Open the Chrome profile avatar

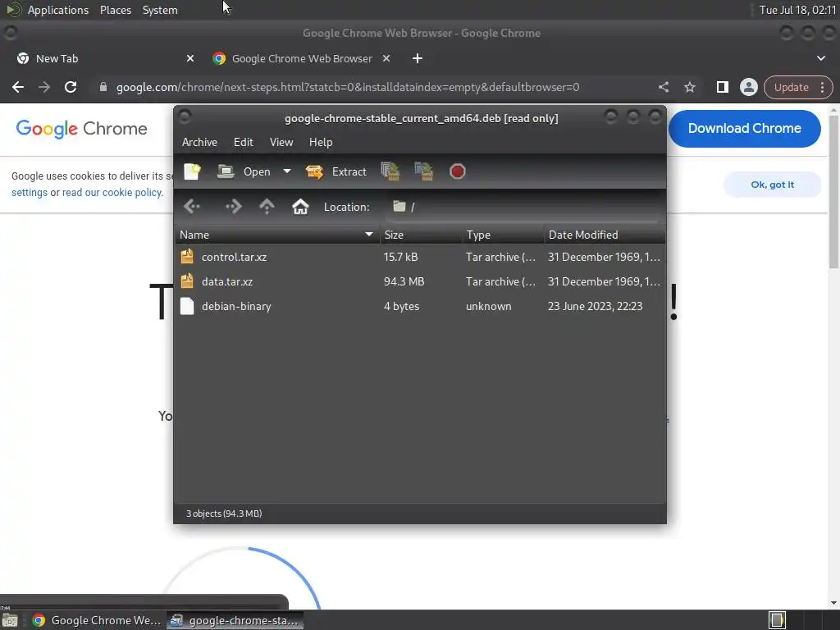tap(748, 87)
